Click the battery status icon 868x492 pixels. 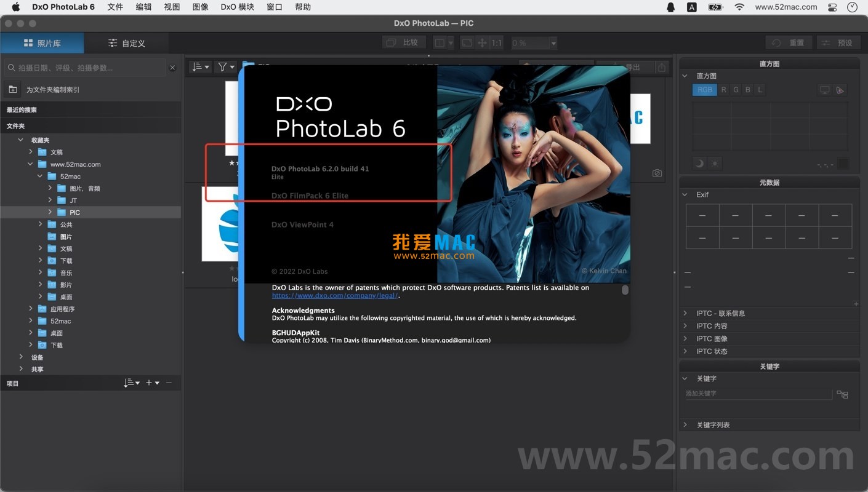click(x=715, y=7)
